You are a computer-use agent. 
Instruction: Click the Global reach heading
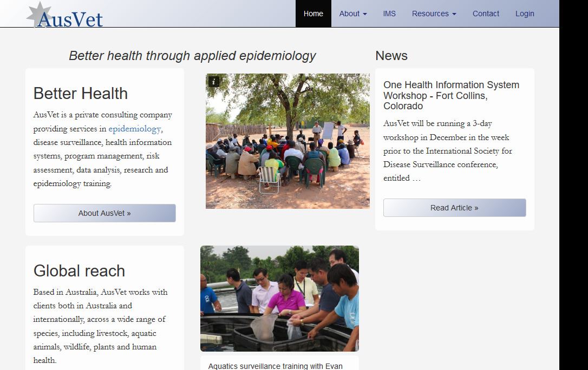[x=79, y=271]
